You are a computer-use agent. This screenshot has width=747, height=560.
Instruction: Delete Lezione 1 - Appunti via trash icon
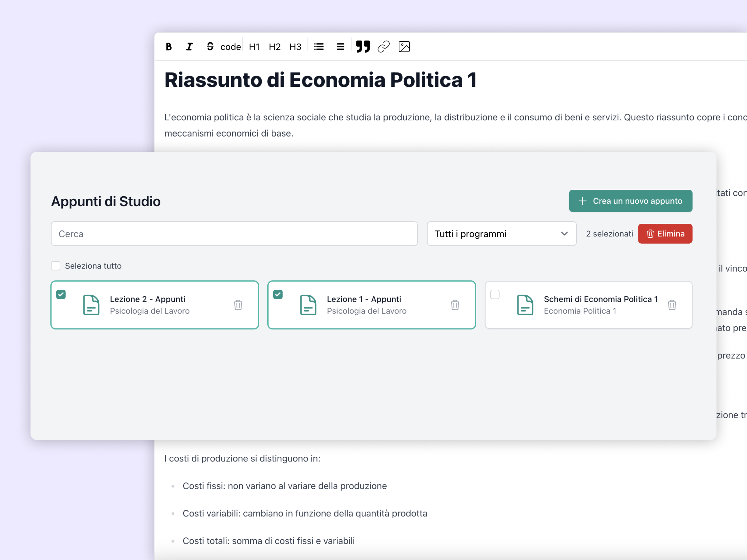(x=455, y=305)
